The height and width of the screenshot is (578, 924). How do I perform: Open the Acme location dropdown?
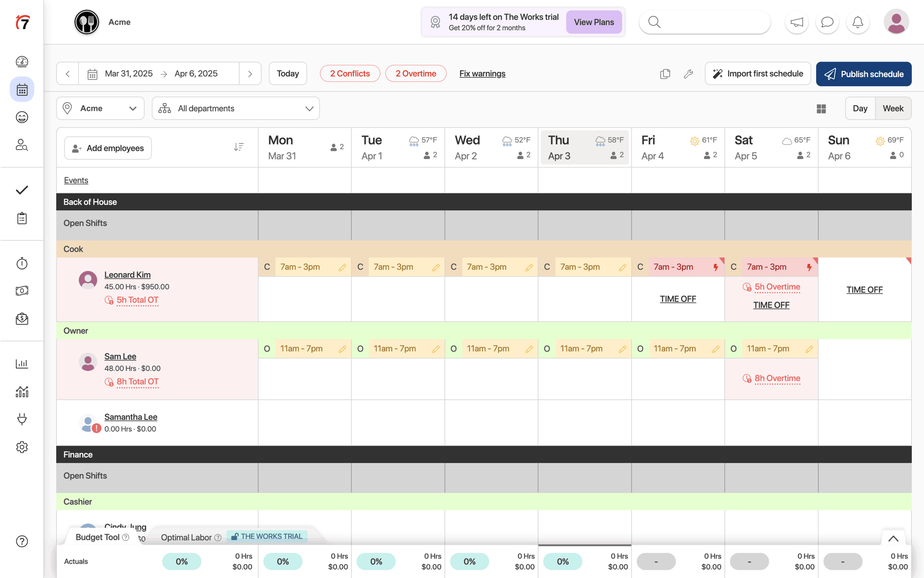[x=100, y=108]
